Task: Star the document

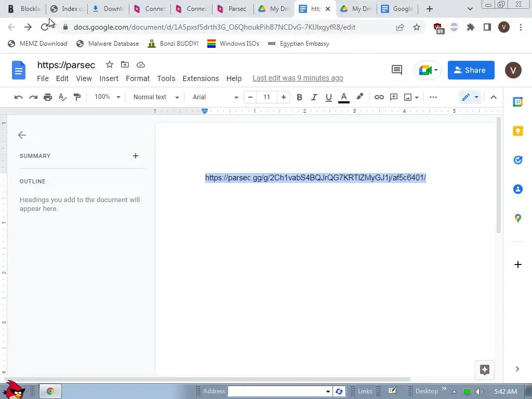Action: click(109, 64)
